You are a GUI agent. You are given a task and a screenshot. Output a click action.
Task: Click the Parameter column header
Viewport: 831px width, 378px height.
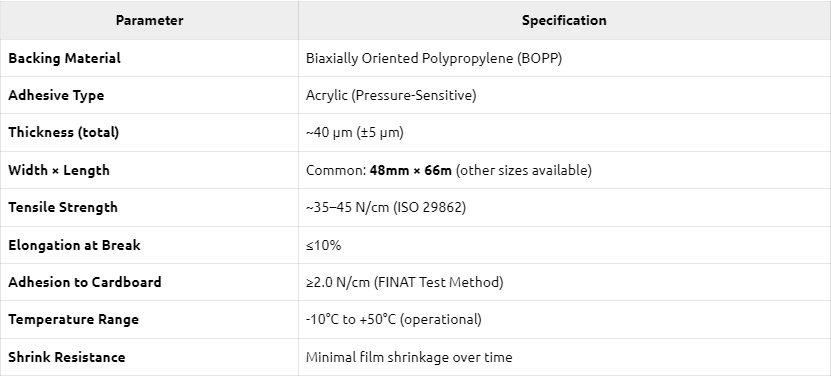pyautogui.click(x=149, y=21)
